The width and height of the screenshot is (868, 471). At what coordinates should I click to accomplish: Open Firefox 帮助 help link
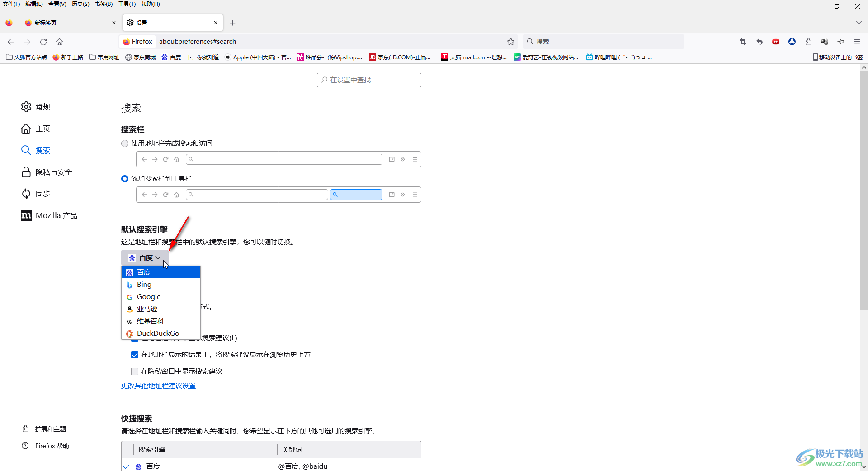(46, 446)
